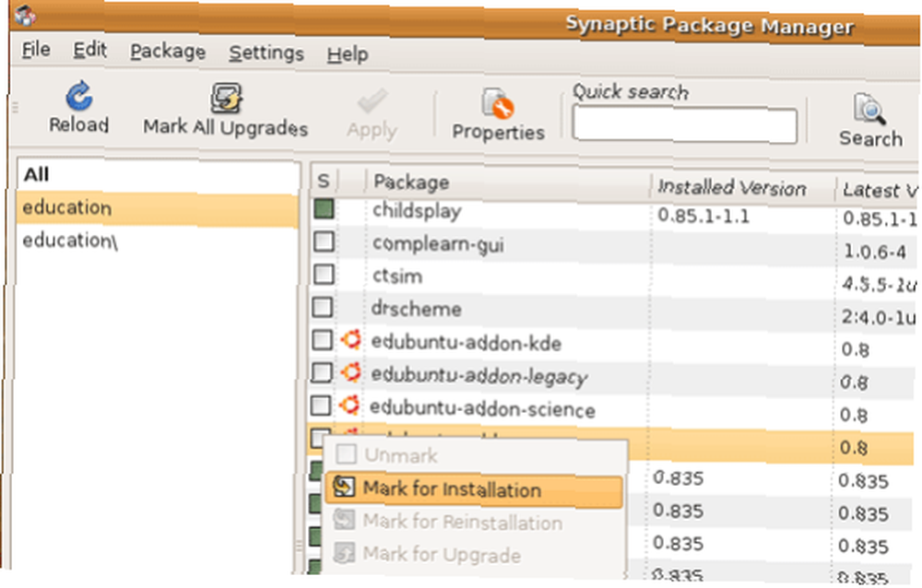This screenshot has width=922, height=588.
Task: Click the installed status box for childsplay
Action: 324,208
